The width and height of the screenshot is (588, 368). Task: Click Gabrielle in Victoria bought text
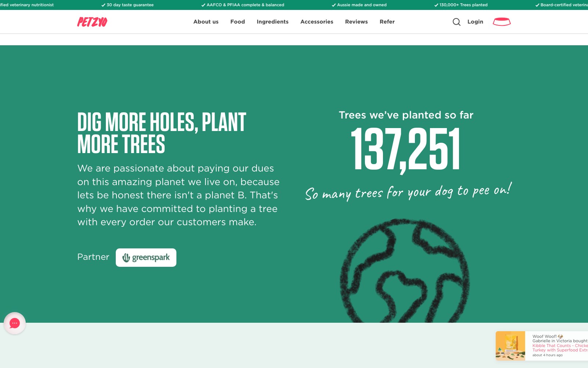(x=560, y=341)
